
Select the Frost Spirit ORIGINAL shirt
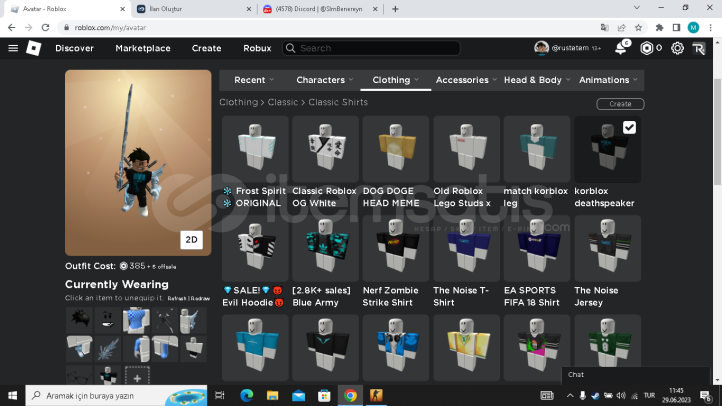[255, 149]
